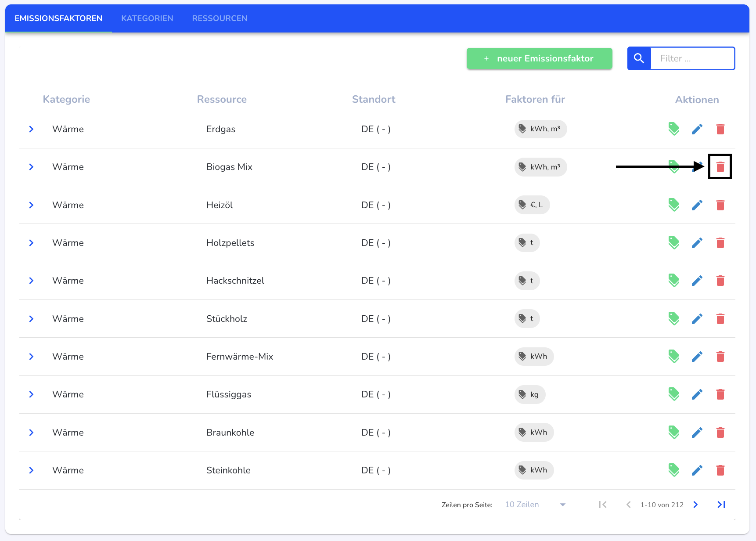756x541 pixels.
Task: Edit the Fernwärme-Mix emission factor
Action: (697, 357)
